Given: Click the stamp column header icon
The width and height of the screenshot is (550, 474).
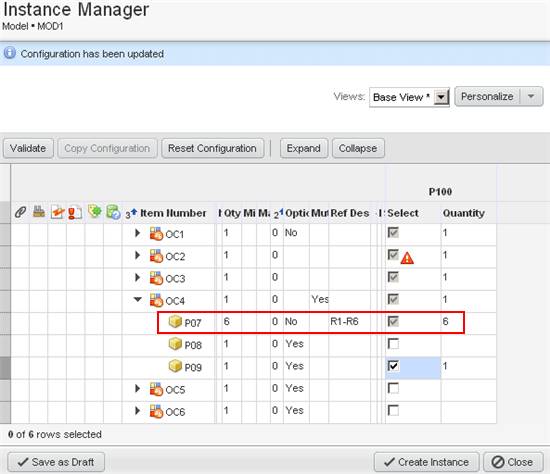Looking at the screenshot, I should tap(39, 212).
